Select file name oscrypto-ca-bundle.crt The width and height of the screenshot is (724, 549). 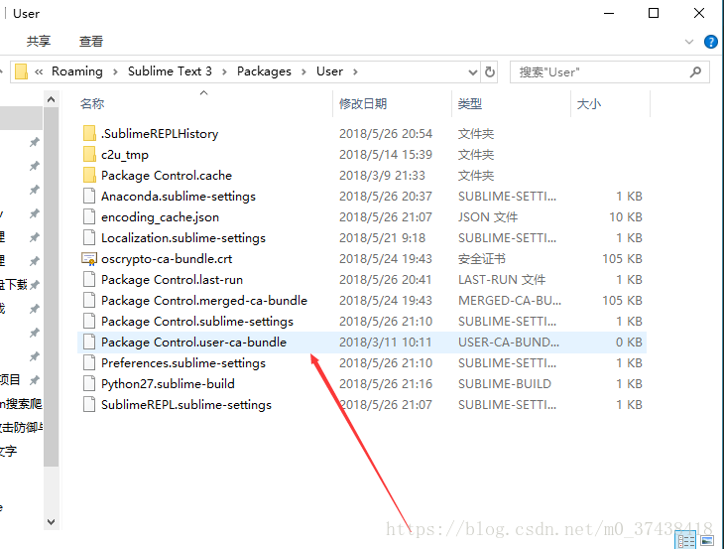click(x=166, y=259)
